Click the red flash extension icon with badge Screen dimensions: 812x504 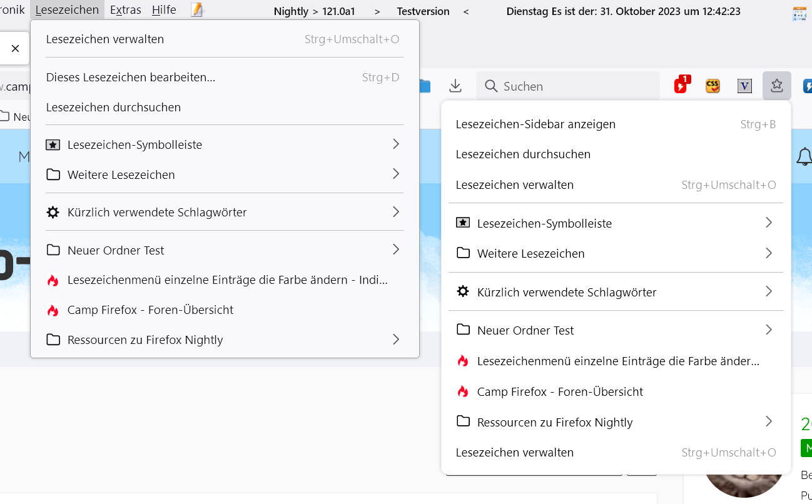pyautogui.click(x=681, y=86)
